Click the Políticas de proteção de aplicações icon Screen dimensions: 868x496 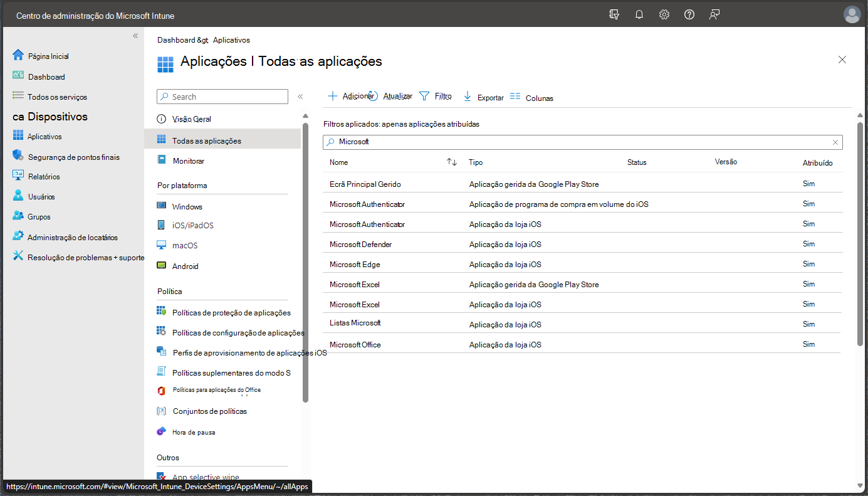[x=162, y=312]
